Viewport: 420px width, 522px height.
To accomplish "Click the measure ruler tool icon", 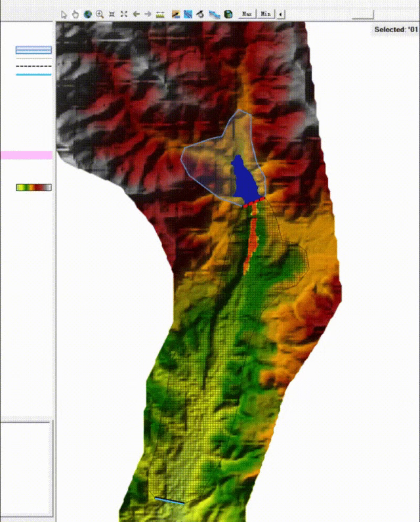I will tap(160, 14).
